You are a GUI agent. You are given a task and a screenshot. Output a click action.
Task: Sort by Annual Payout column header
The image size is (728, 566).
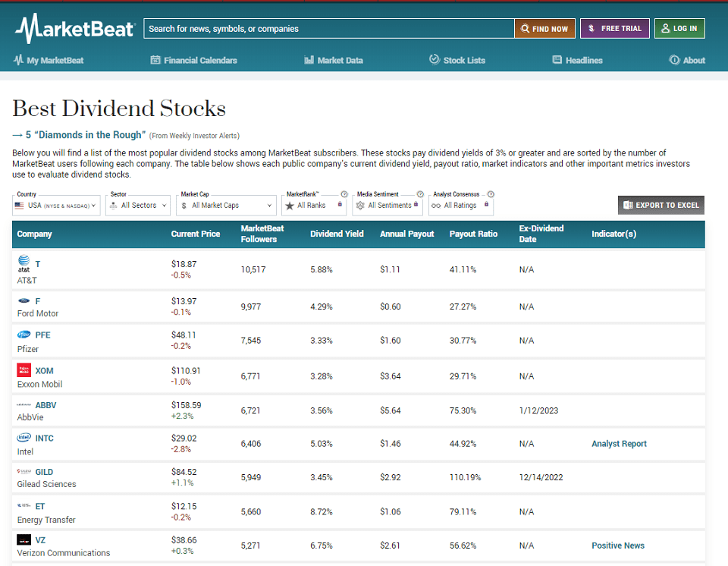[406, 234]
